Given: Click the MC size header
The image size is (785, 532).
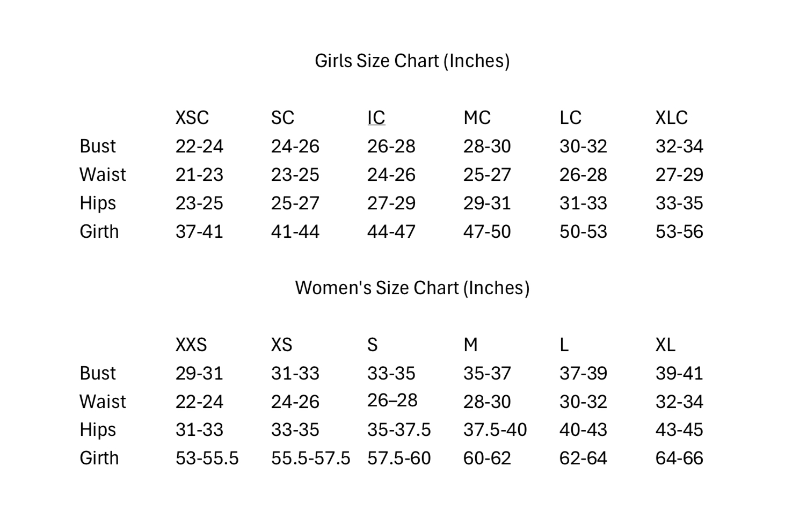Looking at the screenshot, I should tap(477, 118).
